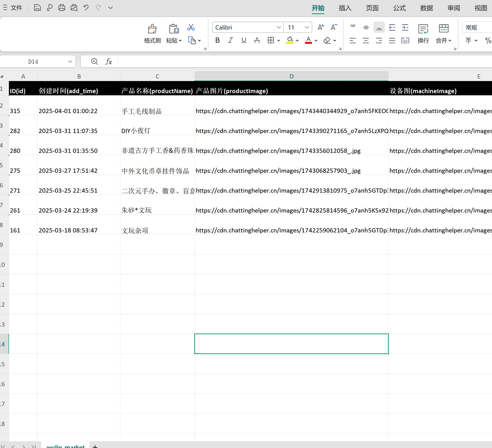Screen dimensions: 492x448
Task: Click the Undo arrow icon
Action: pyautogui.click(x=86, y=8)
